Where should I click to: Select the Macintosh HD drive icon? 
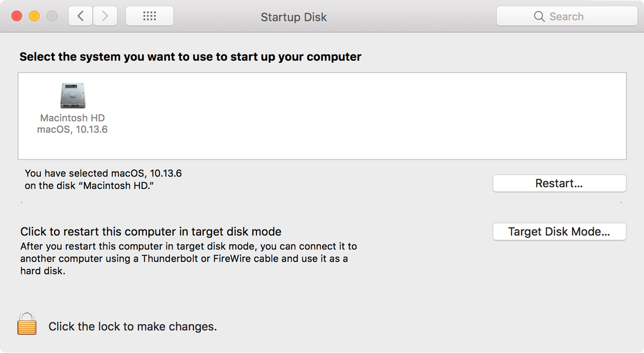tap(72, 96)
